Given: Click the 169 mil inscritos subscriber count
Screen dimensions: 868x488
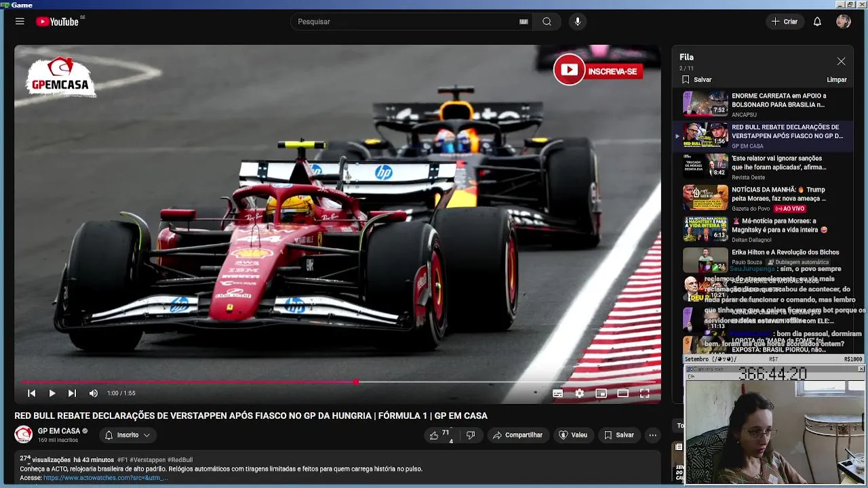Looking at the screenshot, I should [58, 441].
